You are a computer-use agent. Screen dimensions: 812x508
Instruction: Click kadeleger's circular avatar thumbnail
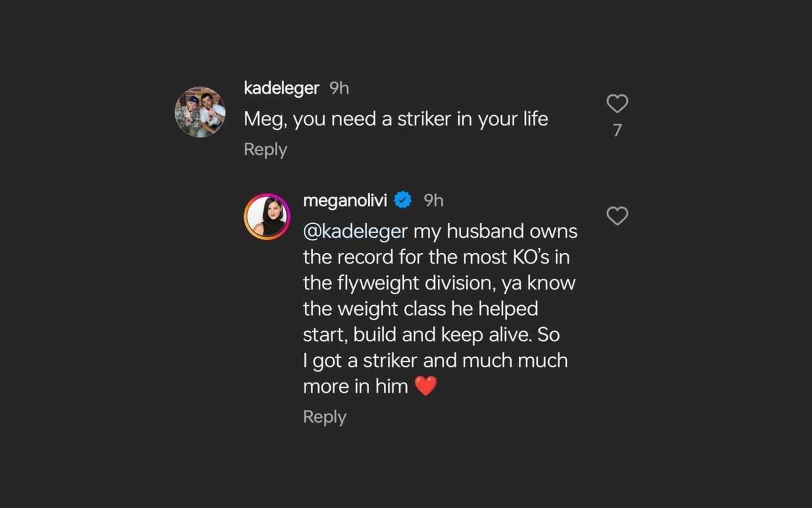click(200, 111)
